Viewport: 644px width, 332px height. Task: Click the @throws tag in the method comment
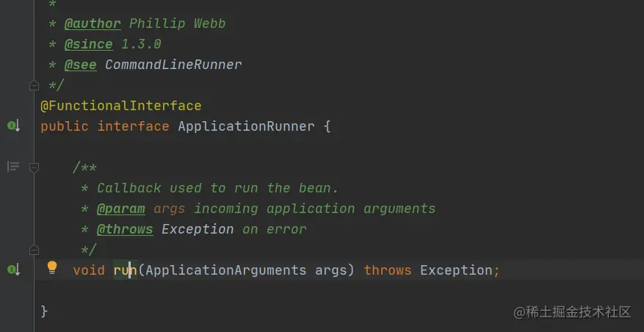pos(125,229)
